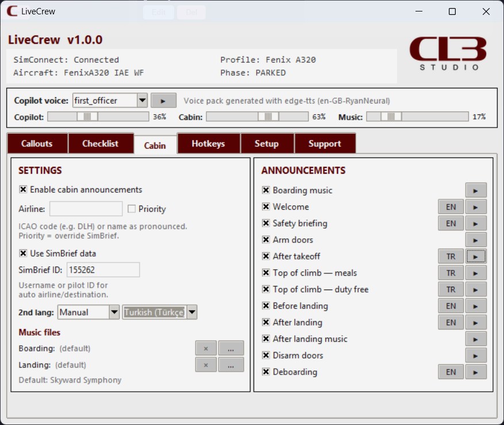Switch Top of climb meals language from TR

coord(451,273)
